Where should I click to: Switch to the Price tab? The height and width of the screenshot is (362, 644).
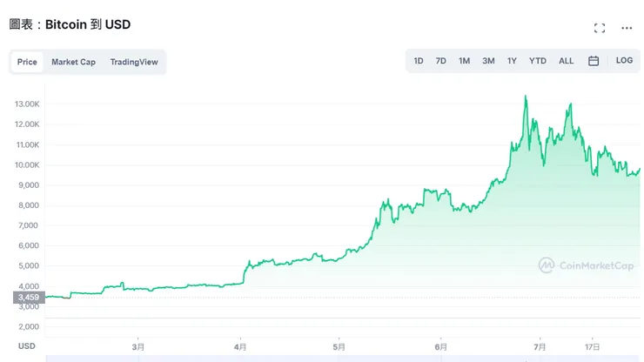(x=27, y=62)
